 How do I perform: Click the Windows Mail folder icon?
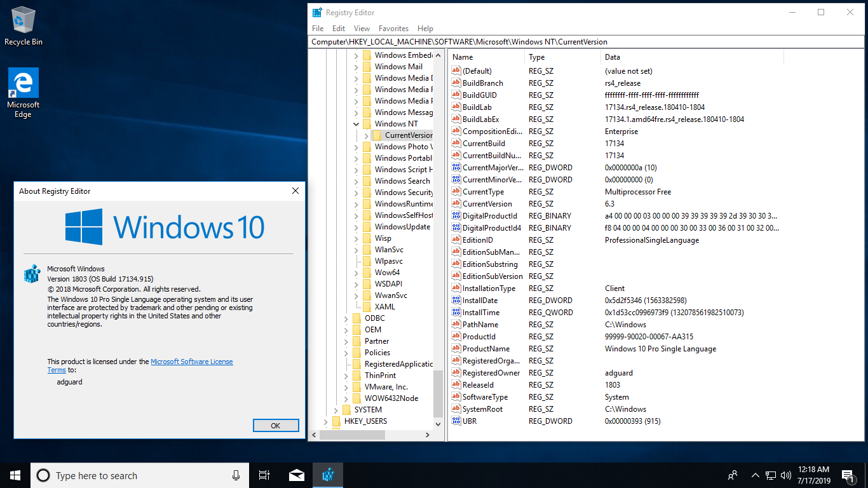pyautogui.click(x=367, y=67)
